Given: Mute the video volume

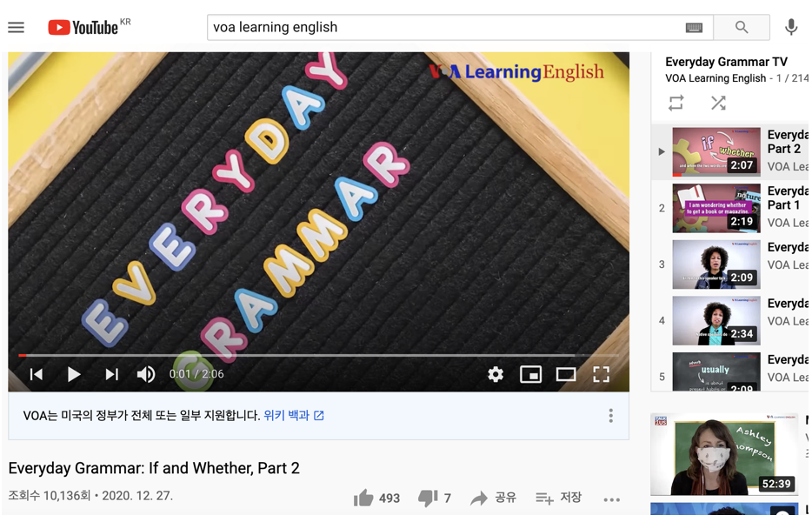Looking at the screenshot, I should (146, 374).
